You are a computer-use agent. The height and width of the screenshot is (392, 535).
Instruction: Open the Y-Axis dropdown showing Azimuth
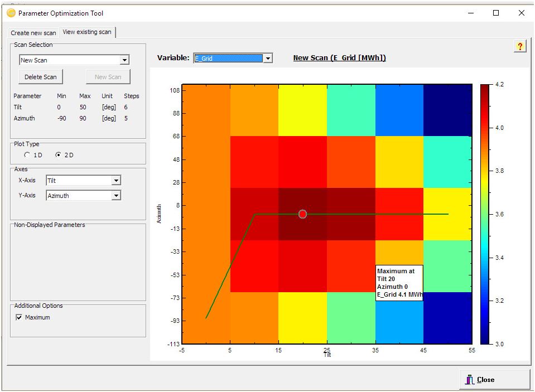pyautogui.click(x=116, y=196)
